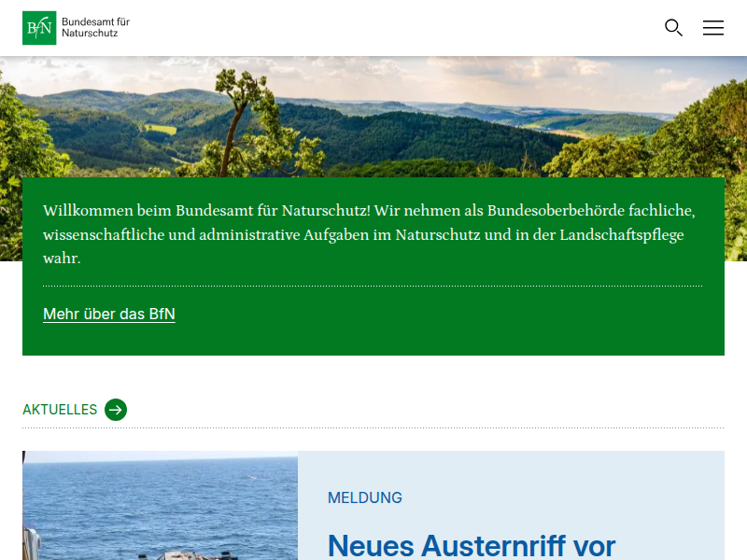This screenshot has height=560, width=747.
Task: Open the search magnifier icon
Action: pyautogui.click(x=673, y=28)
